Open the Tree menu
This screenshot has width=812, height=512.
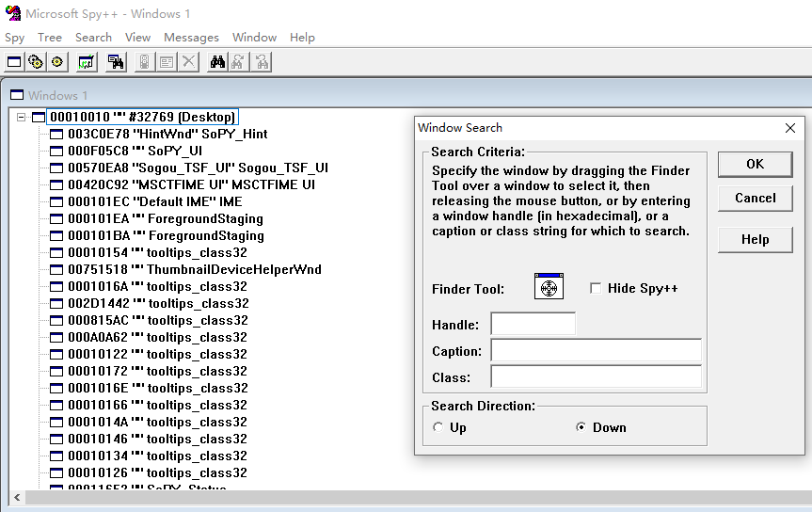point(50,38)
